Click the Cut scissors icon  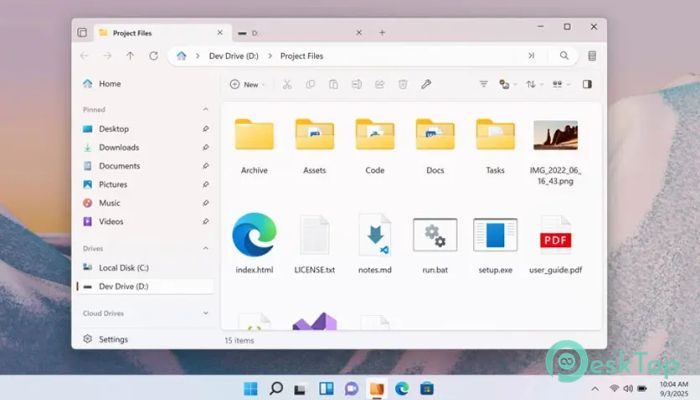287,85
